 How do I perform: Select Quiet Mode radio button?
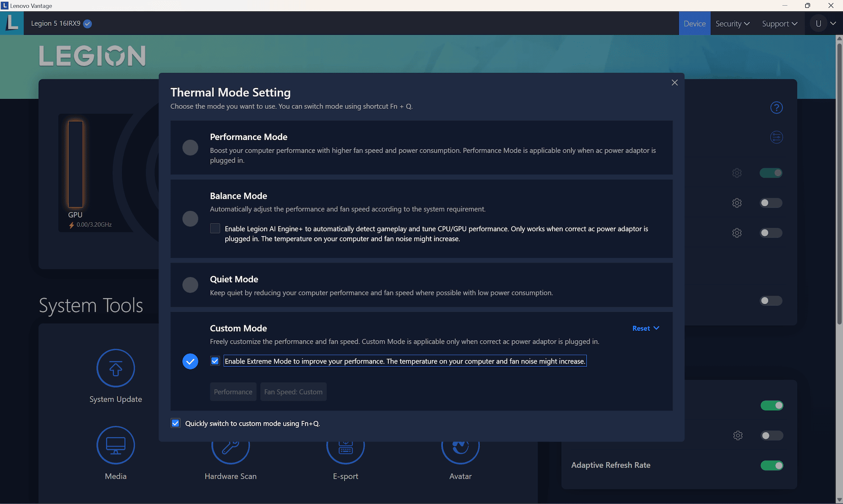(190, 285)
